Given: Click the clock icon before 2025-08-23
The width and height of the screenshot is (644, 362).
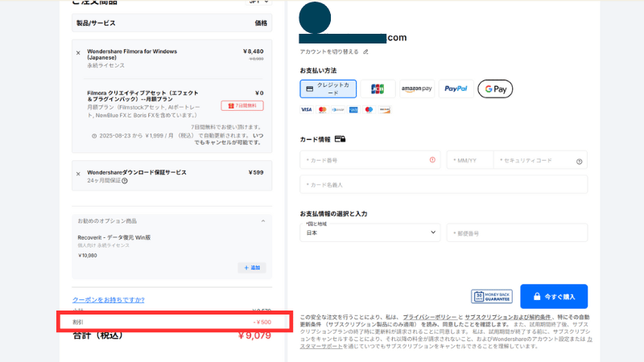Looking at the screenshot, I should [94, 136].
